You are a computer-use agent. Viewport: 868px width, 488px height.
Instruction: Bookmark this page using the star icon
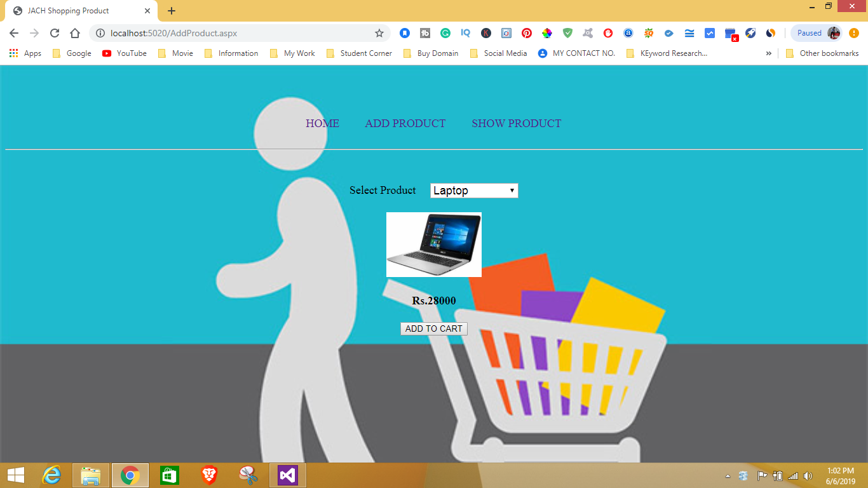coord(379,32)
